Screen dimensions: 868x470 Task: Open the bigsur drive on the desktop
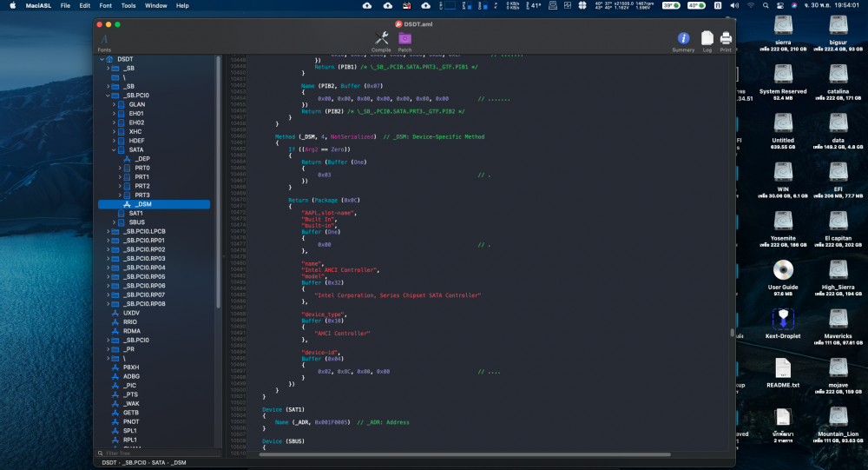[x=838, y=33]
